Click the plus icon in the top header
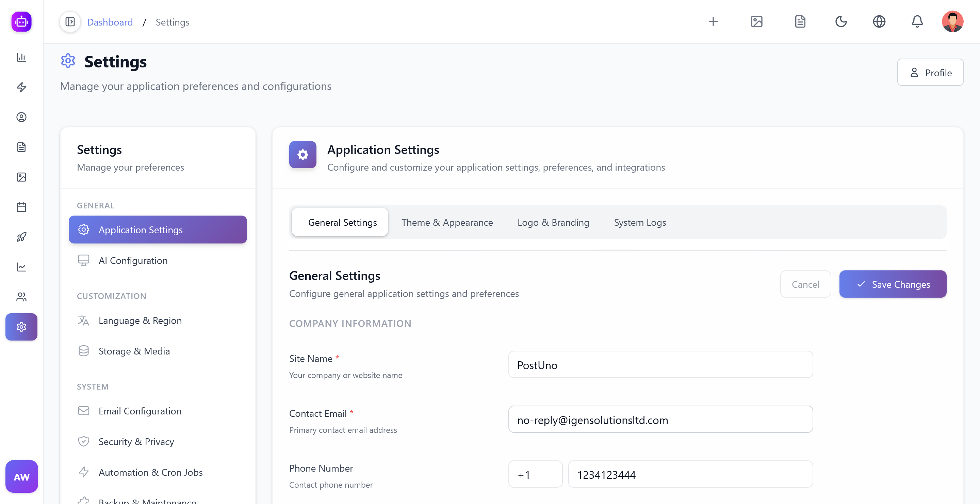This screenshot has height=504, width=980. [x=713, y=22]
